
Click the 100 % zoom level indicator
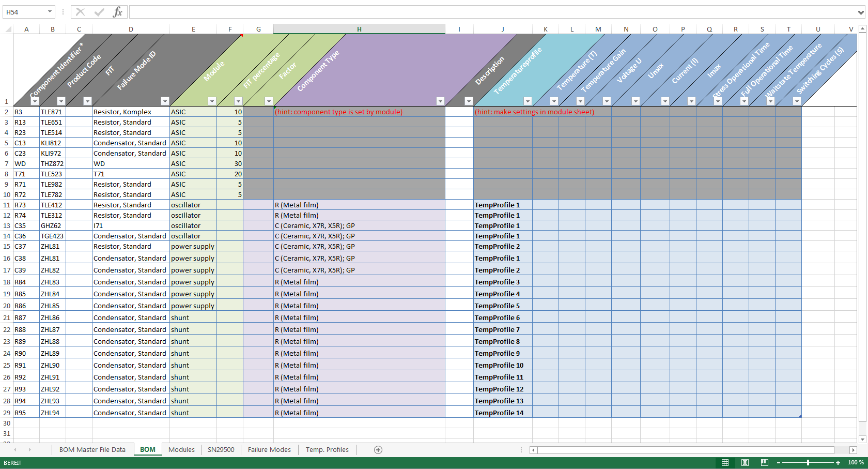tap(856, 463)
